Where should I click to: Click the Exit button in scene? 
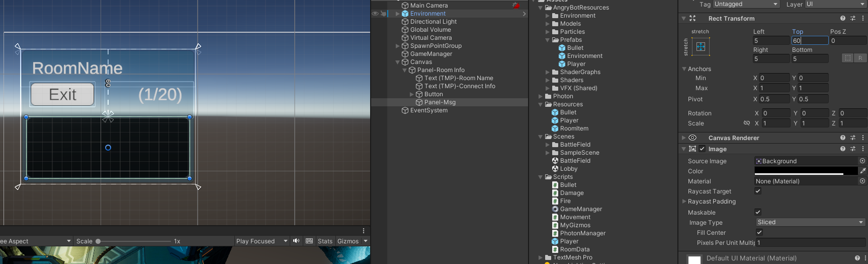point(63,94)
